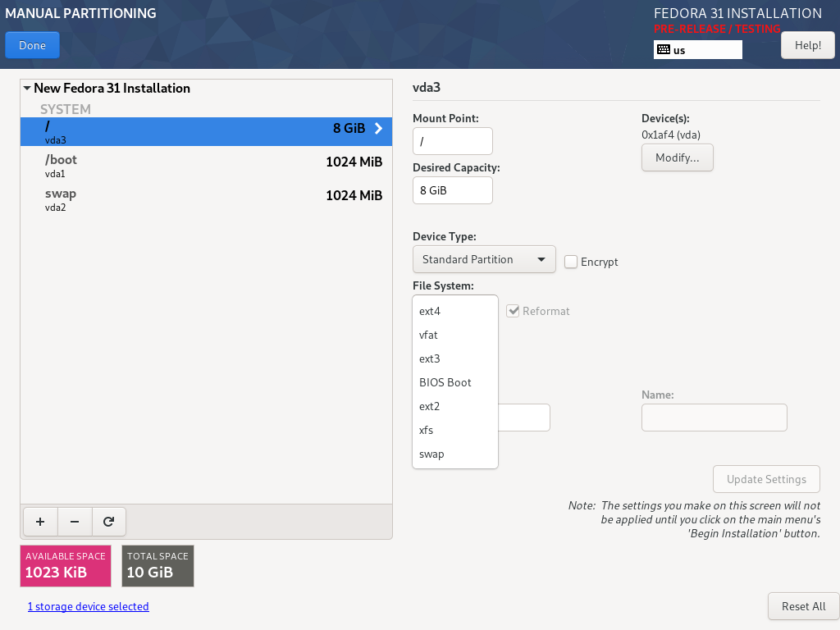Click the Mount Point input field
Viewport: 840px width, 630px height.
pyautogui.click(x=453, y=141)
